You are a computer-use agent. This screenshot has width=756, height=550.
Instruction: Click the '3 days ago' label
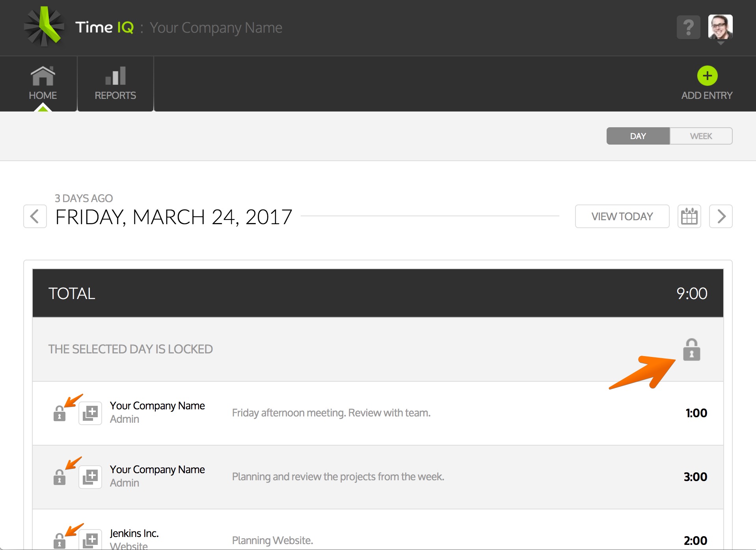tap(84, 198)
